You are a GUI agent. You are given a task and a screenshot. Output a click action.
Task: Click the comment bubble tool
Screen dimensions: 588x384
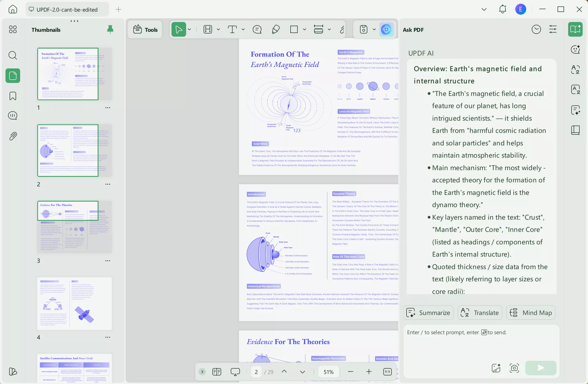(x=257, y=30)
